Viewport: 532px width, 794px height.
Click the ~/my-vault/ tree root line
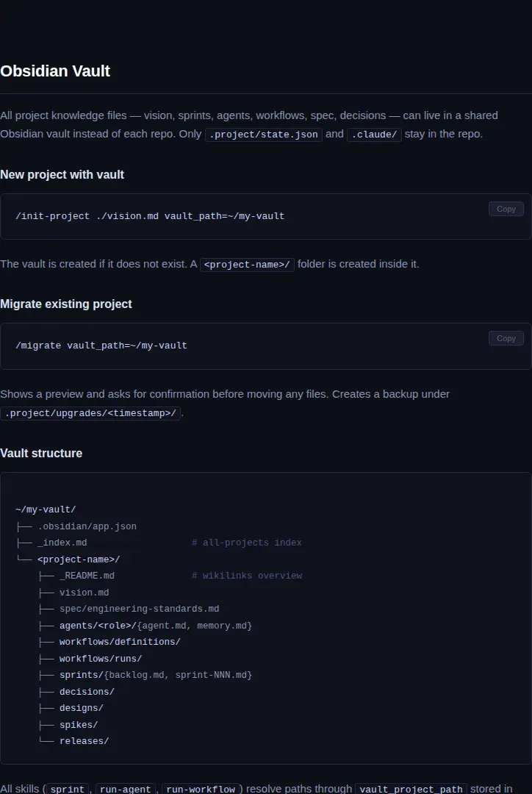click(x=46, y=509)
